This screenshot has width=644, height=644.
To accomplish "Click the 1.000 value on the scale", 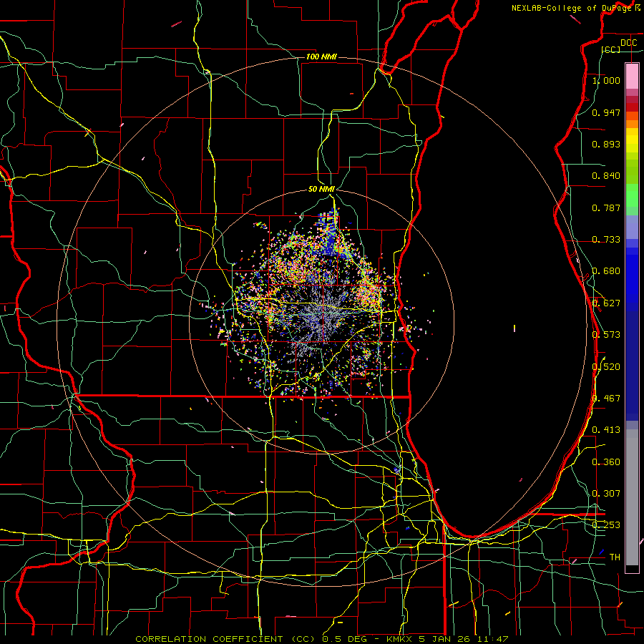I will pyautogui.click(x=606, y=80).
